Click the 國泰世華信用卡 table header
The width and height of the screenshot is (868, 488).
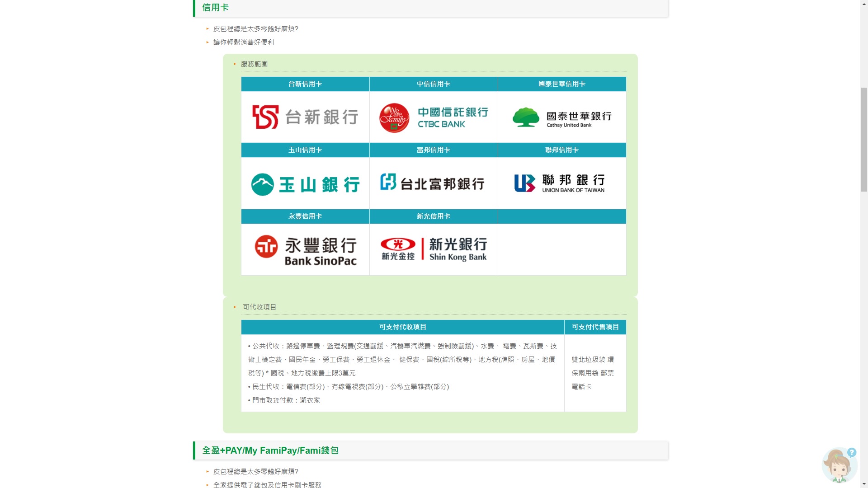562,84
